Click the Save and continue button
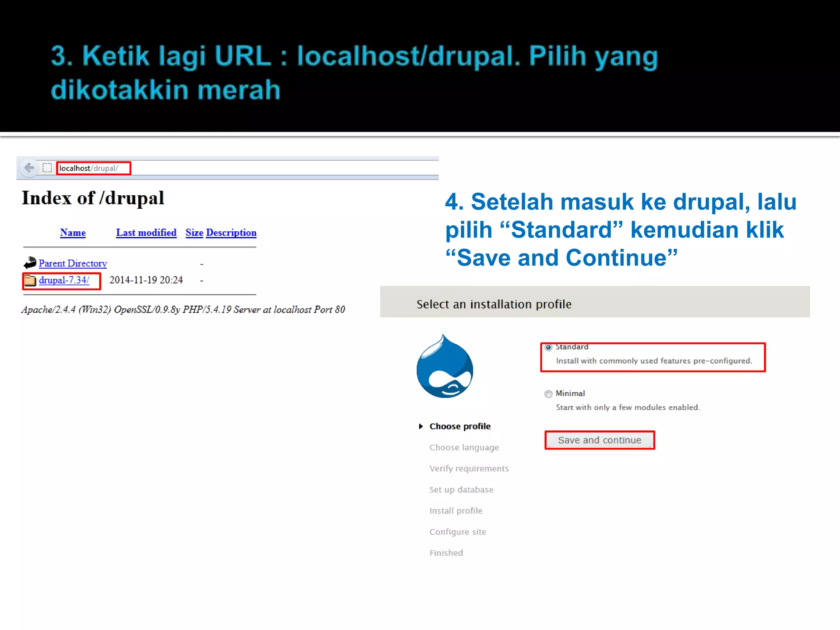The width and height of the screenshot is (840, 630). click(x=599, y=440)
